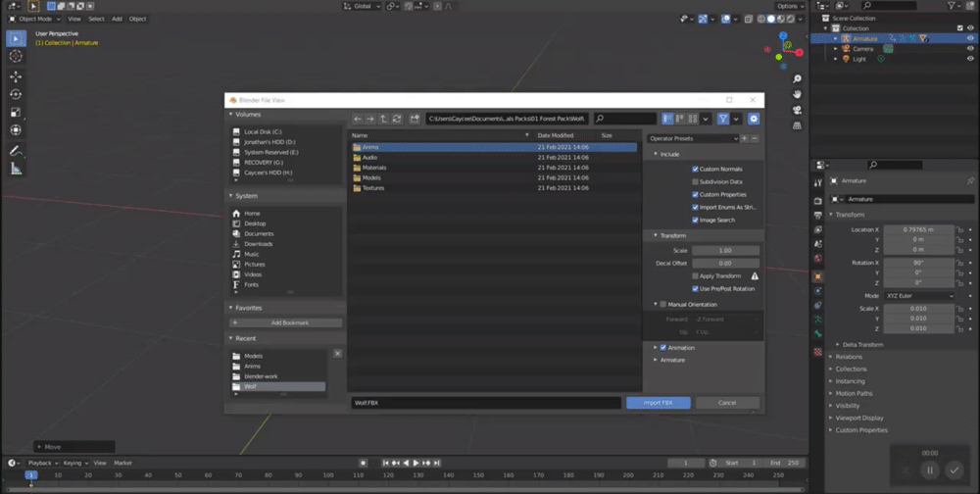The height and width of the screenshot is (494, 980).
Task: Uncheck the Custom Normals option
Action: (696, 169)
